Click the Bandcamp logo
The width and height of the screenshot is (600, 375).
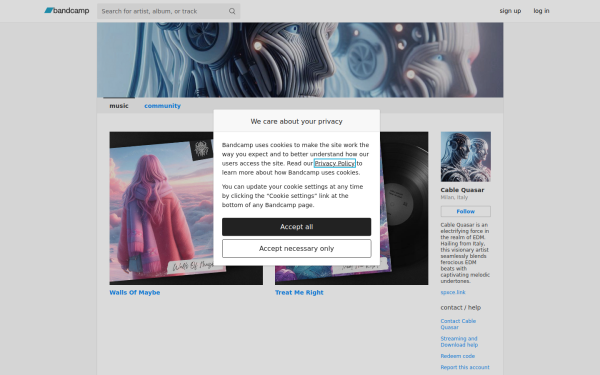(x=67, y=11)
